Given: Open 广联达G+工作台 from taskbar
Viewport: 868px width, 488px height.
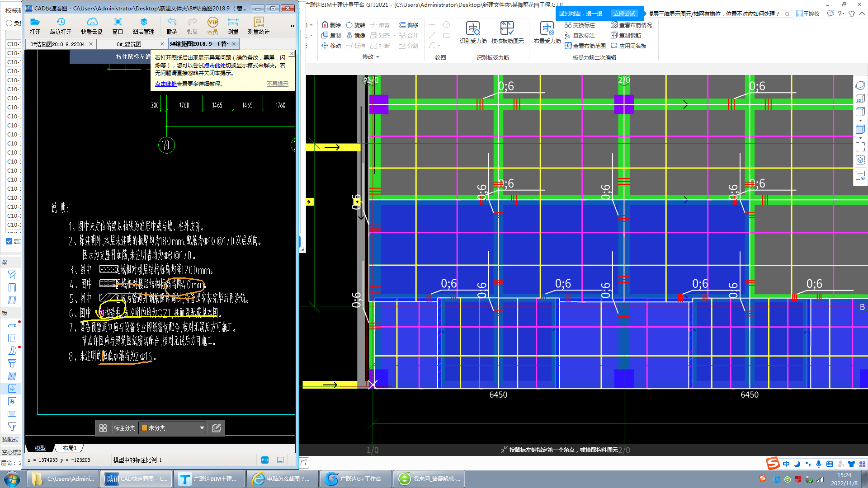Looking at the screenshot, I should click(x=355, y=479).
